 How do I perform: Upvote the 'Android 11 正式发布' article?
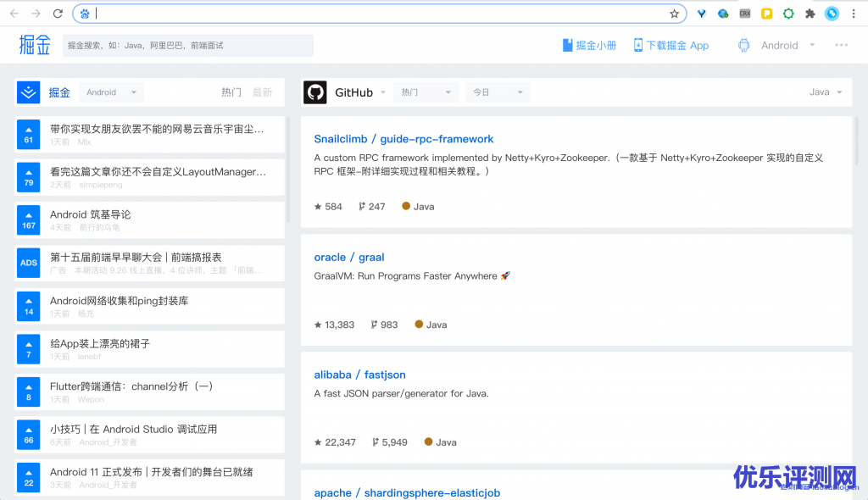(x=29, y=478)
